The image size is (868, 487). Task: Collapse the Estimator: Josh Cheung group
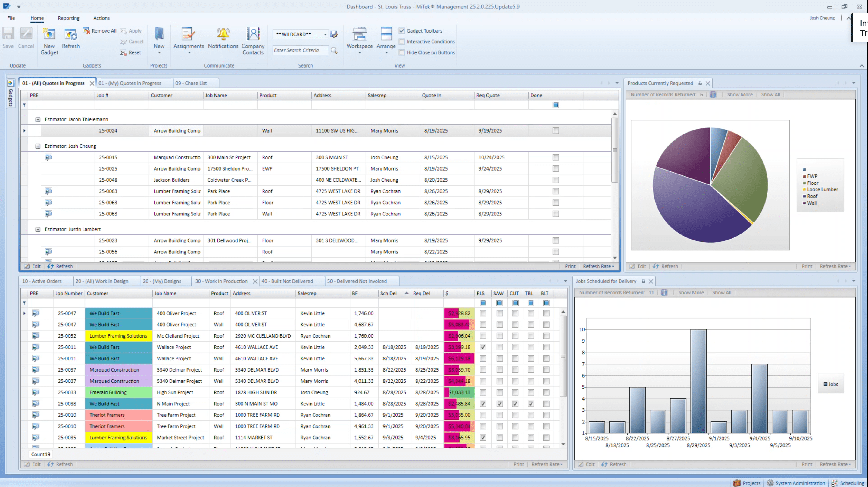point(38,146)
